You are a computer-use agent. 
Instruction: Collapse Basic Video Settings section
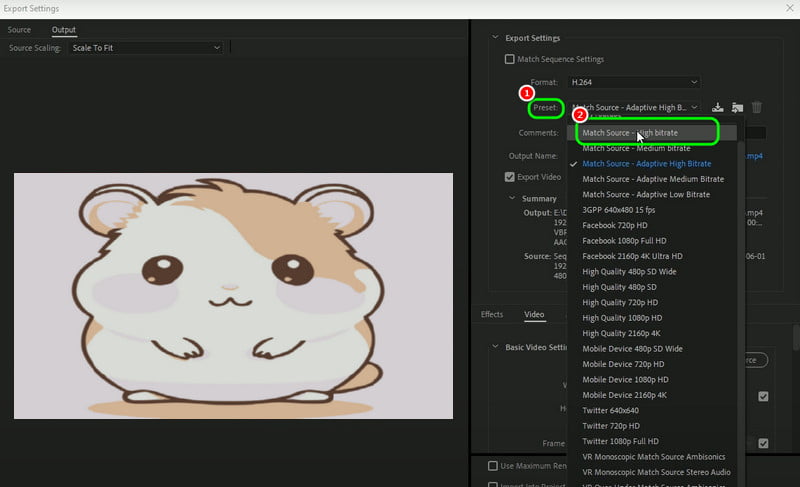[494, 347]
